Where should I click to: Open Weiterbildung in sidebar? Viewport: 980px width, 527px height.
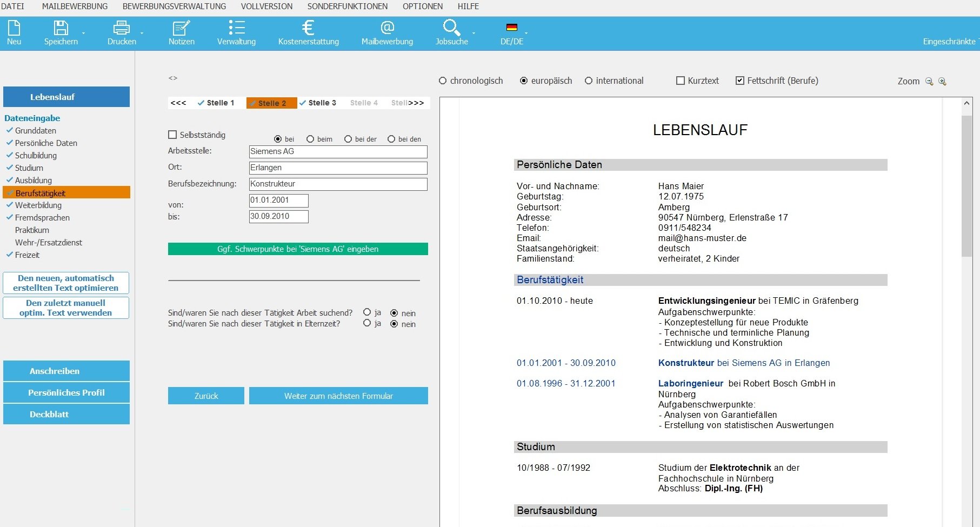(38, 205)
